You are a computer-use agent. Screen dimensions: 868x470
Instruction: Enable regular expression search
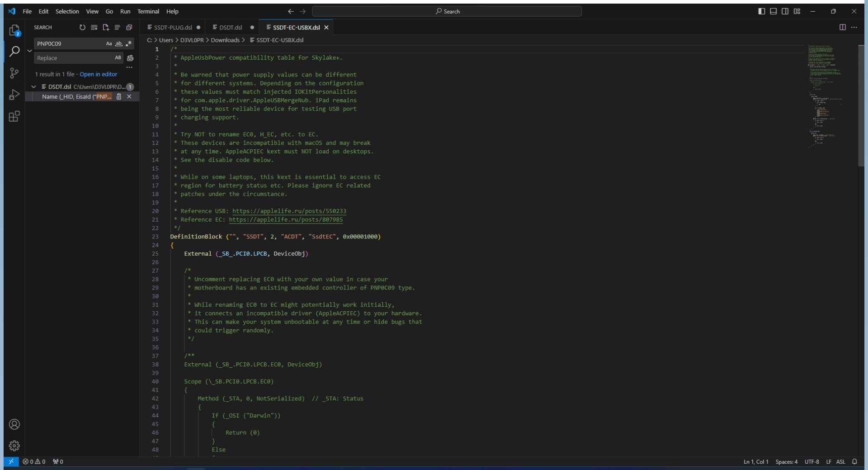coord(129,44)
